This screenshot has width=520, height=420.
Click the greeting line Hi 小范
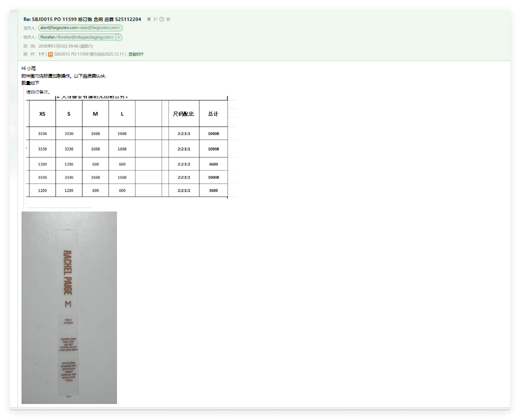(28, 68)
